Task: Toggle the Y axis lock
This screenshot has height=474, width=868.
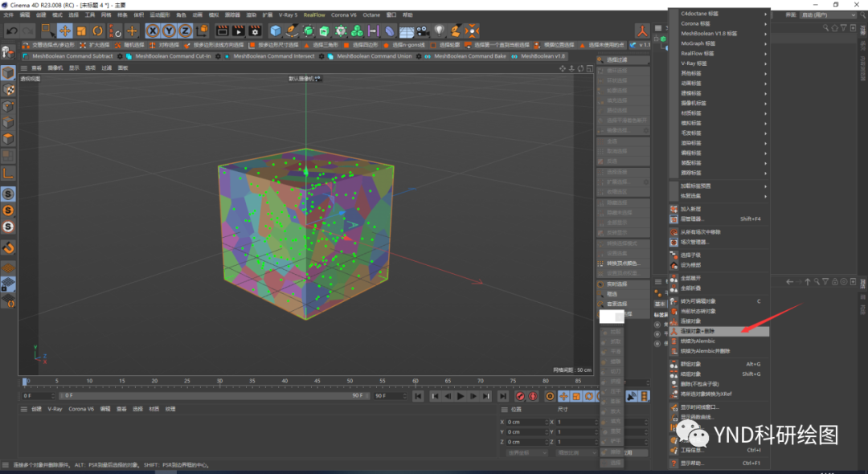Action: coord(169,31)
